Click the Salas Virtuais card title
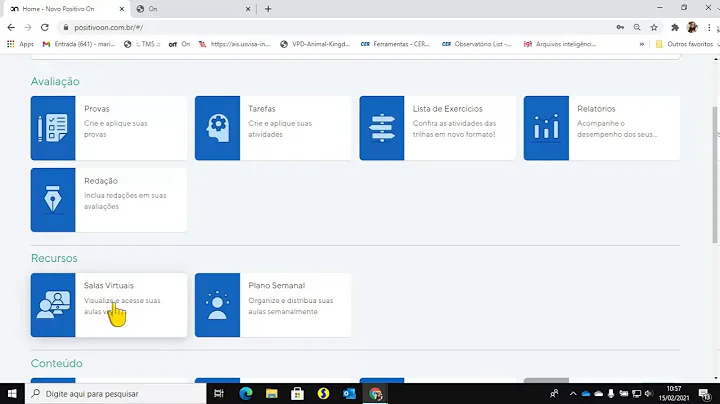720x404 pixels. [x=109, y=286]
